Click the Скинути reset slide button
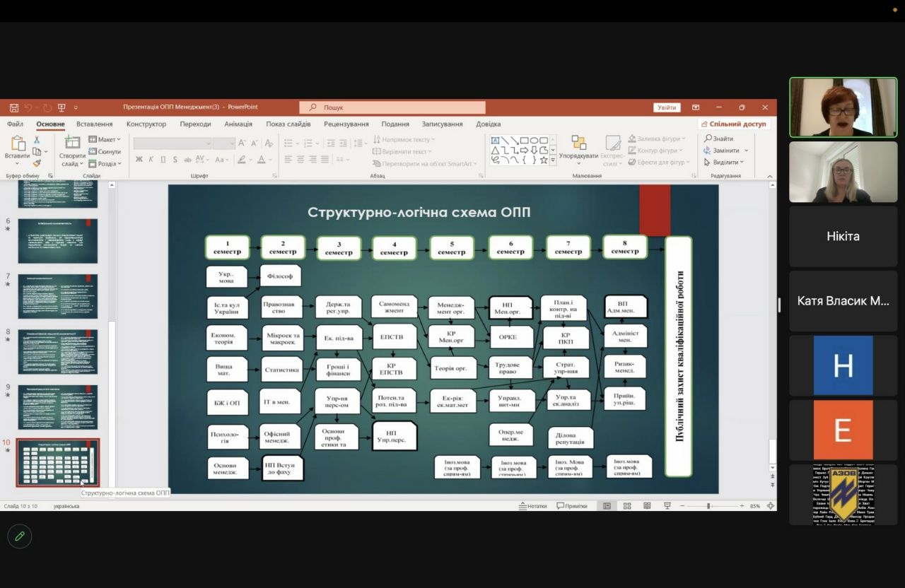The height and width of the screenshot is (588, 905). (105, 151)
